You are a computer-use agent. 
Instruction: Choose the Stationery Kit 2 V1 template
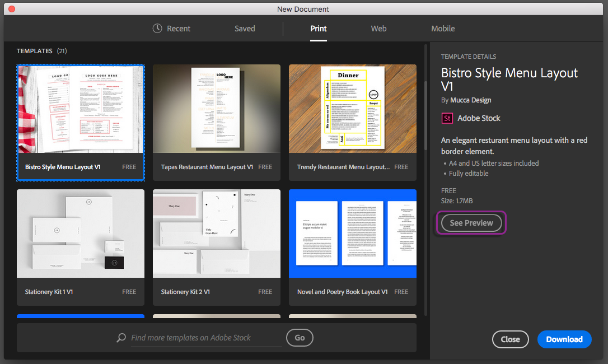click(x=217, y=233)
